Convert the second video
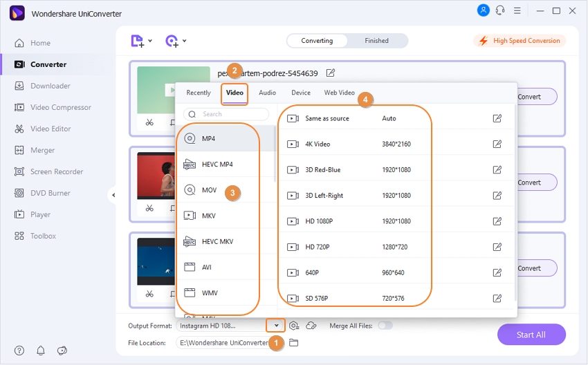 (537, 182)
